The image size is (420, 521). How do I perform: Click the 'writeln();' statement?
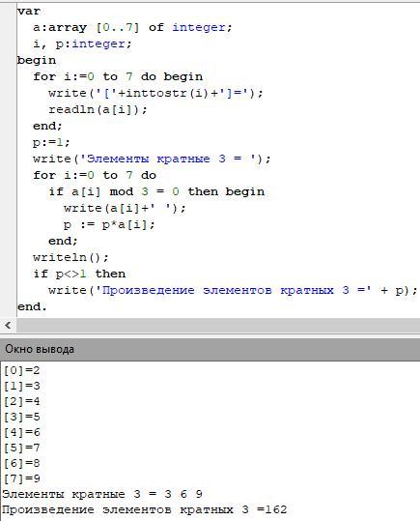pyautogui.click(x=70, y=257)
